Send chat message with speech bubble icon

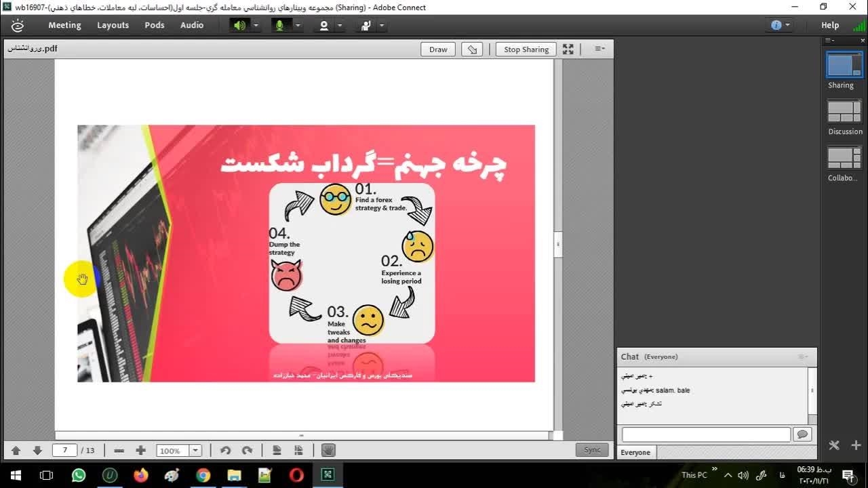tap(802, 434)
